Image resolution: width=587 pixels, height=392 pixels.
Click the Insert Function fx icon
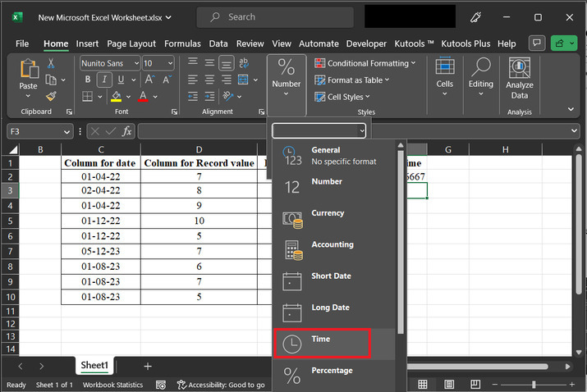click(x=126, y=131)
